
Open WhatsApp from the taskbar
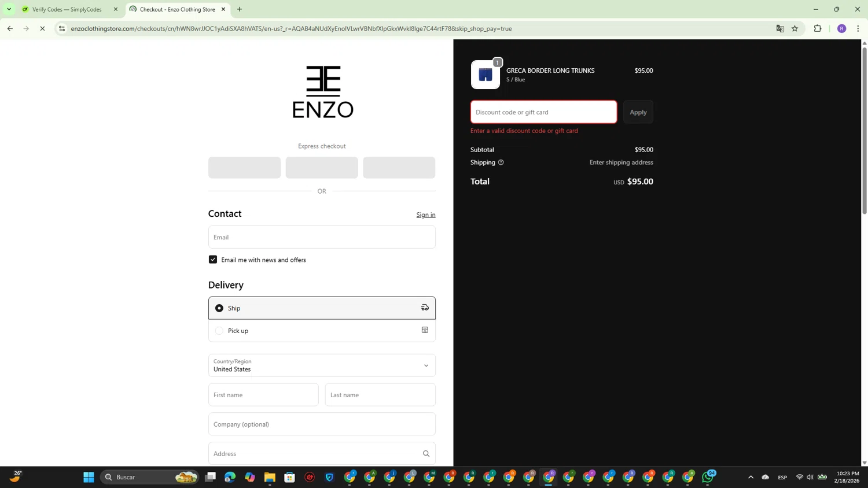pos(708,477)
